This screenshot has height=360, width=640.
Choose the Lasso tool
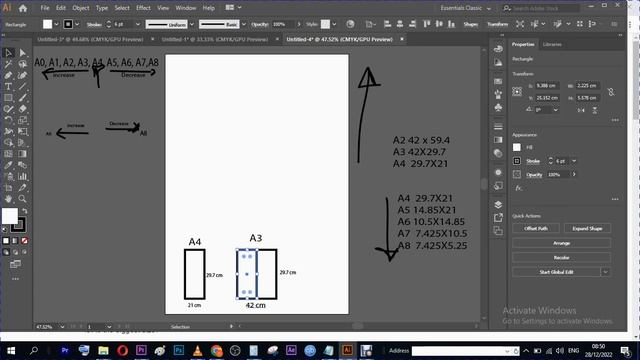(22, 64)
